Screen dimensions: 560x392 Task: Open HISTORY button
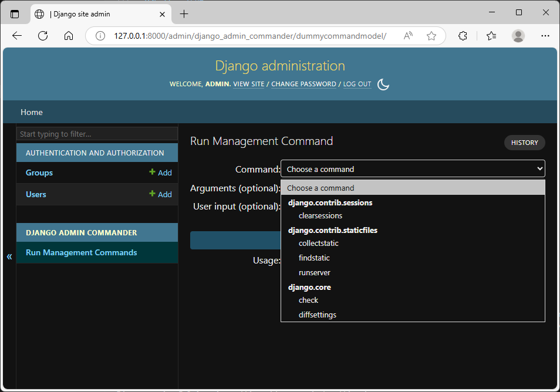coord(525,143)
